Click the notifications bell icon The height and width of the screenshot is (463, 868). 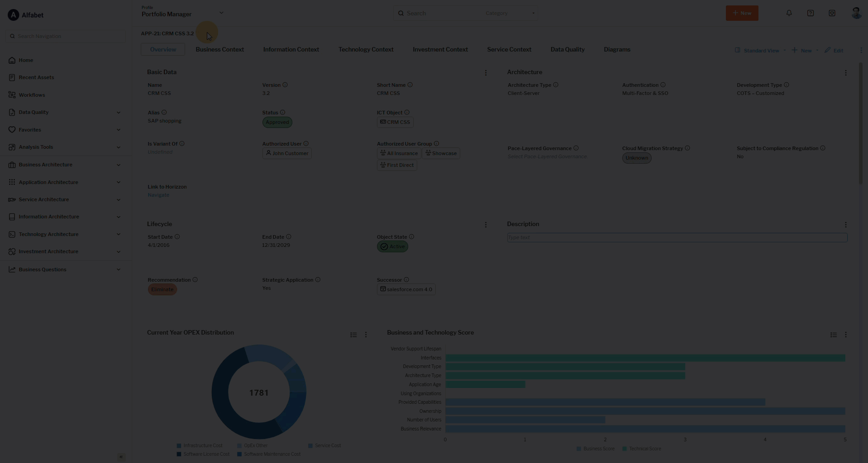point(789,13)
